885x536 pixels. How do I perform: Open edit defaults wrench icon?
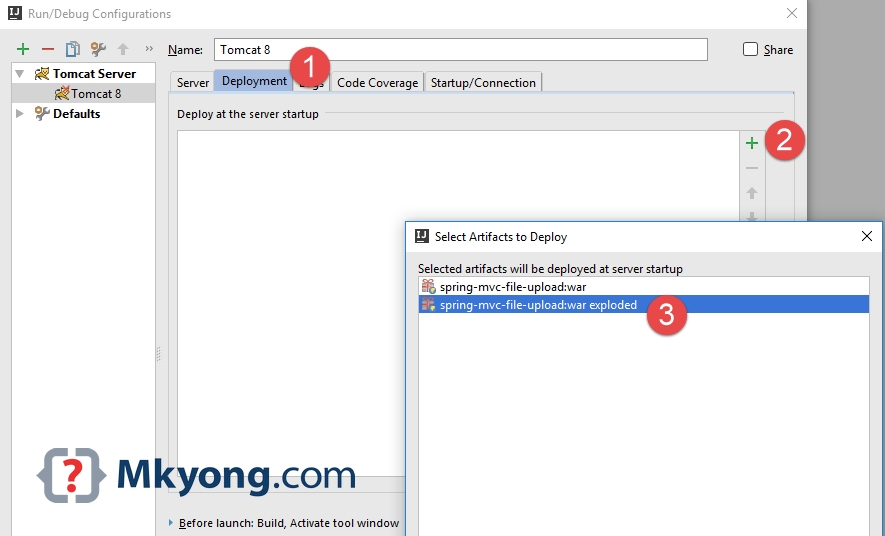point(98,49)
